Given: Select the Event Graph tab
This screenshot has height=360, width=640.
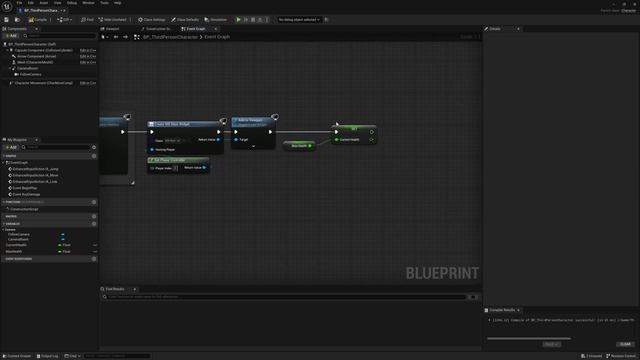Looking at the screenshot, I should (x=193, y=29).
